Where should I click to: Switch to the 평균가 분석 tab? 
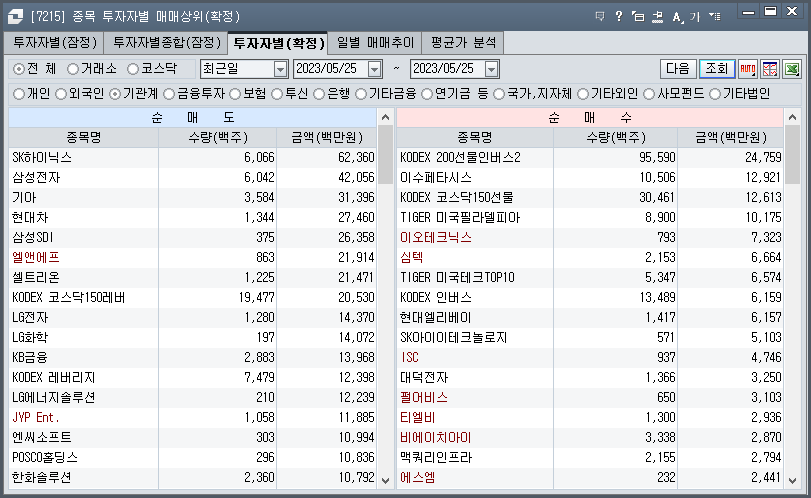[463, 43]
